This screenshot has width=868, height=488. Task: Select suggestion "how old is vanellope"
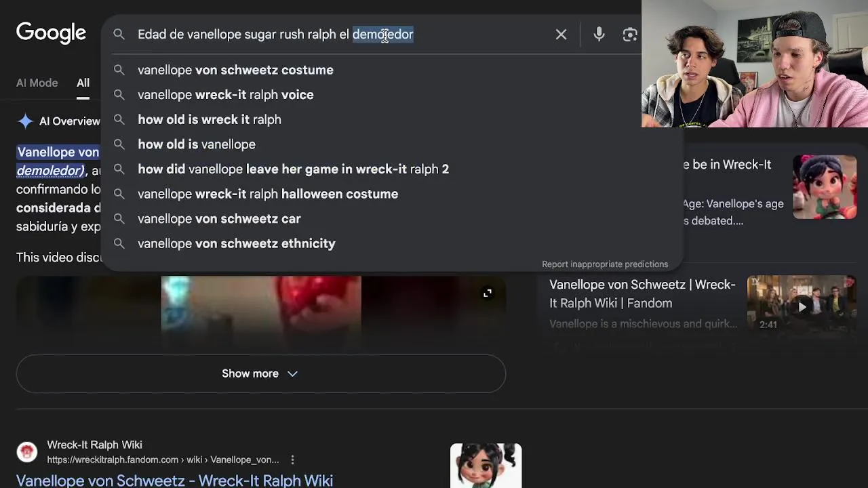coord(197,144)
